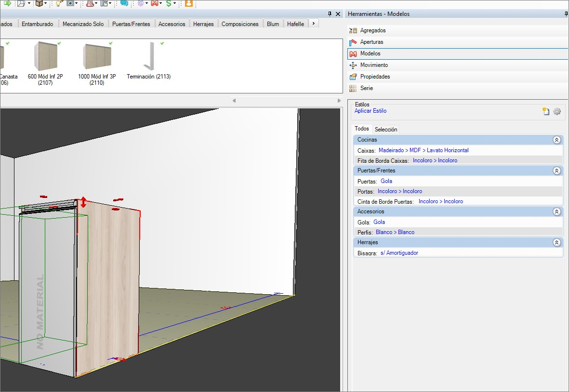569x392 pixels.
Task: Open the Puertas/Frentes library tab
Action: (131, 24)
